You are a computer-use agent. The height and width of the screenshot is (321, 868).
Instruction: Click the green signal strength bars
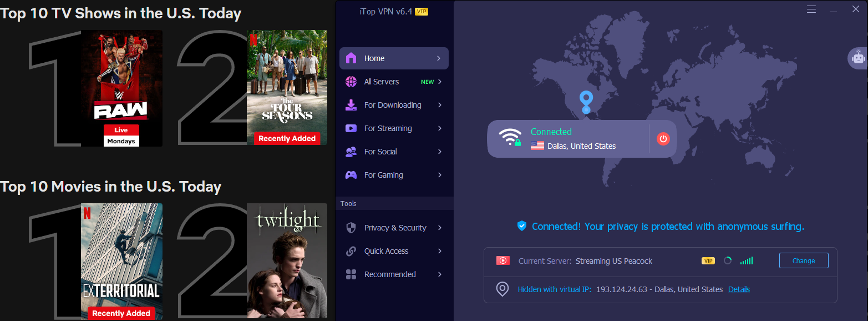coord(747,260)
